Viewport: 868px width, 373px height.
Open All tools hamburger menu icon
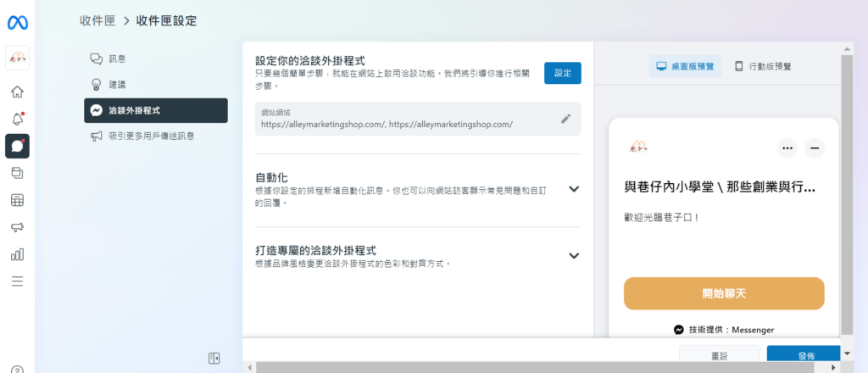click(17, 281)
